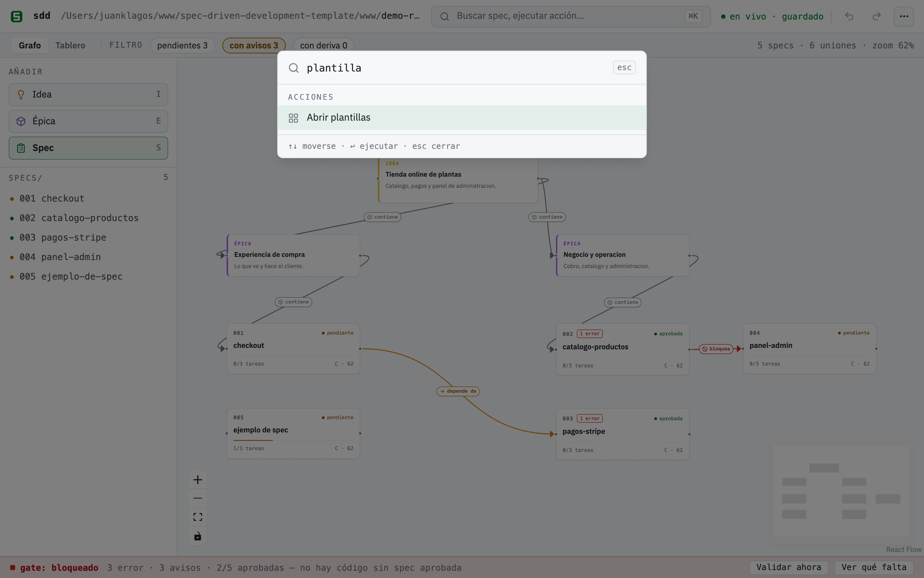Screen dimensions: 924x578
Task: Click the green sdd app logo
Action: (x=16, y=16)
